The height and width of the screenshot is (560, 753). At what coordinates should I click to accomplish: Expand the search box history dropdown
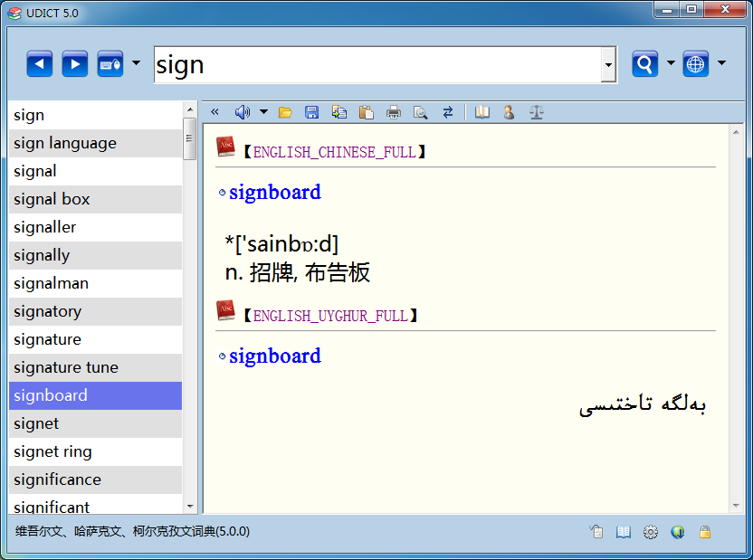(x=608, y=65)
